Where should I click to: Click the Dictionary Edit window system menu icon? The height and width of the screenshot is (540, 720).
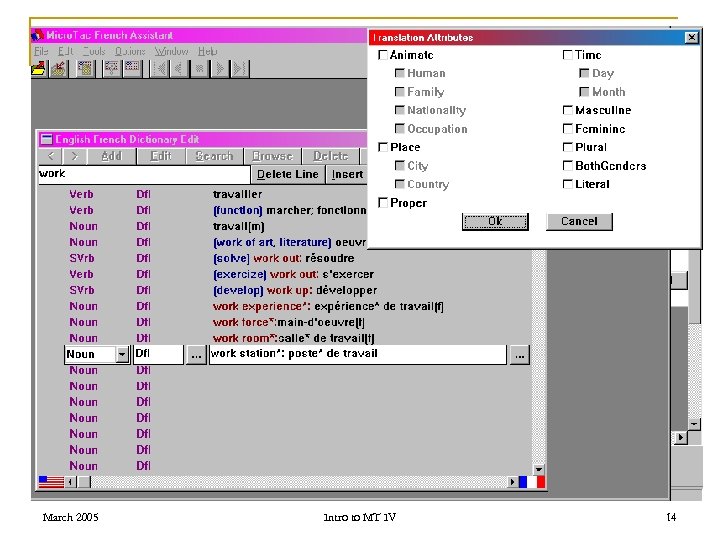(x=46, y=139)
